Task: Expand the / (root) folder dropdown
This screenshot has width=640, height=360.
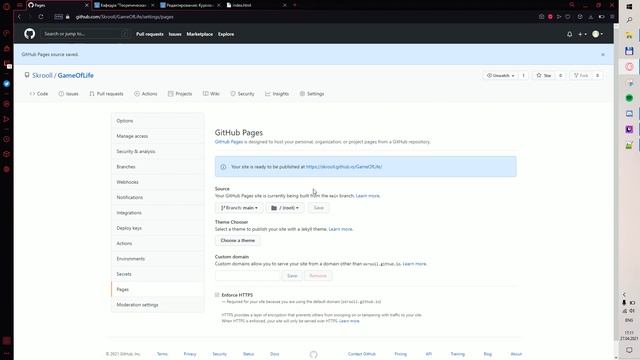Action: 285,208
